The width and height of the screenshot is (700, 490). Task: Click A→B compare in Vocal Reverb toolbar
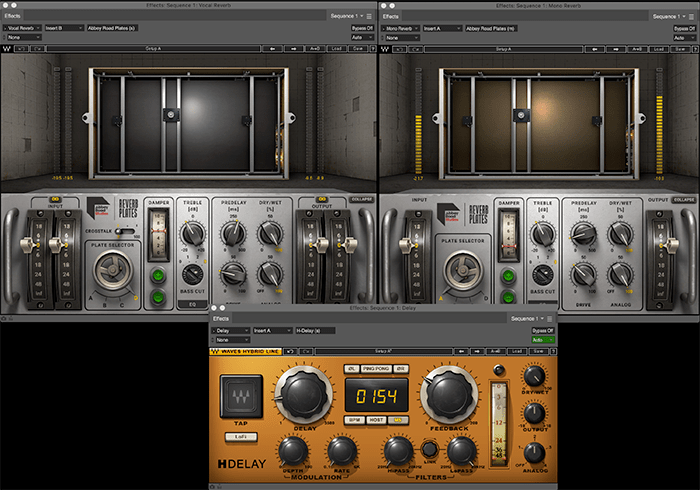[x=316, y=49]
